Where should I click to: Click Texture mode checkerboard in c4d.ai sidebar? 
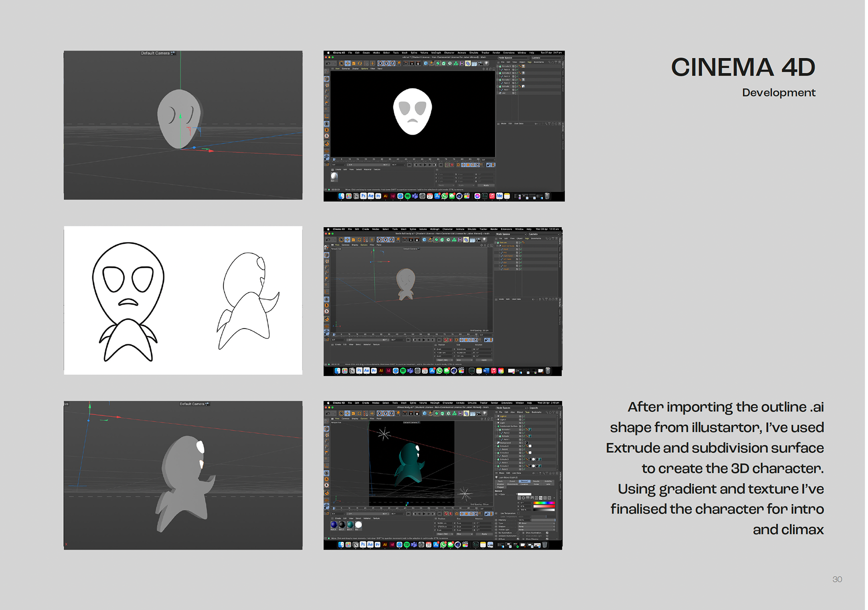[x=327, y=85]
